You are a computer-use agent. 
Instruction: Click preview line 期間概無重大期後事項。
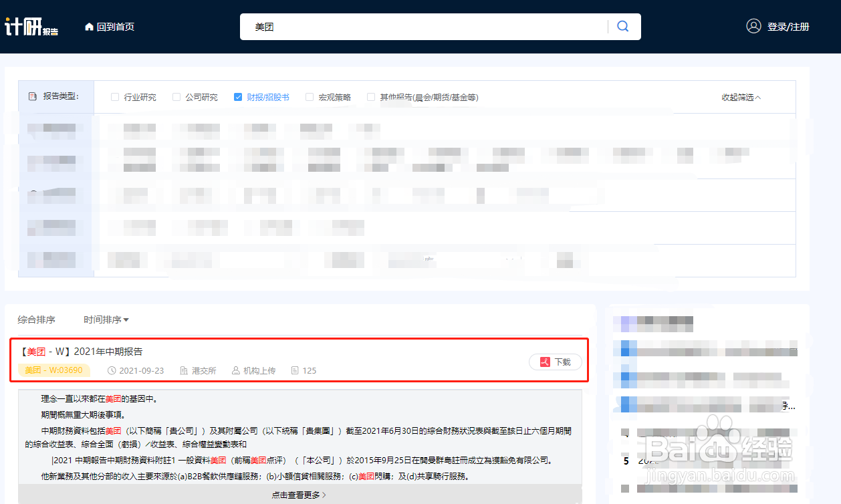(x=84, y=414)
